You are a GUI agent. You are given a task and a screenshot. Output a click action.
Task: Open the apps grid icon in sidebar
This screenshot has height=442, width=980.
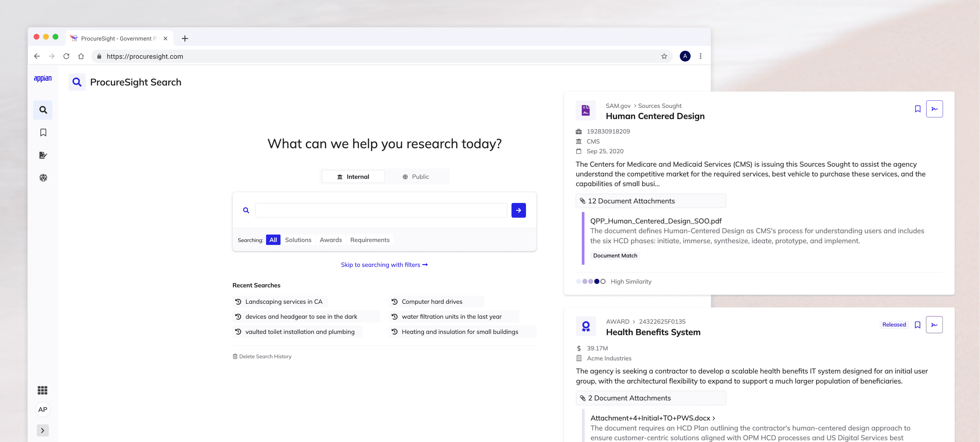43,390
